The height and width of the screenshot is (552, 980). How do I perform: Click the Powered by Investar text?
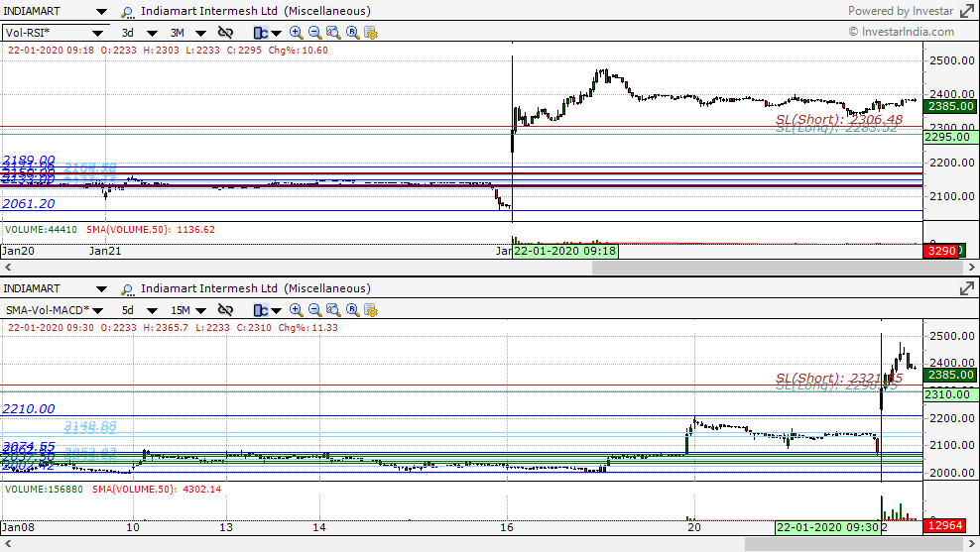[x=901, y=11]
